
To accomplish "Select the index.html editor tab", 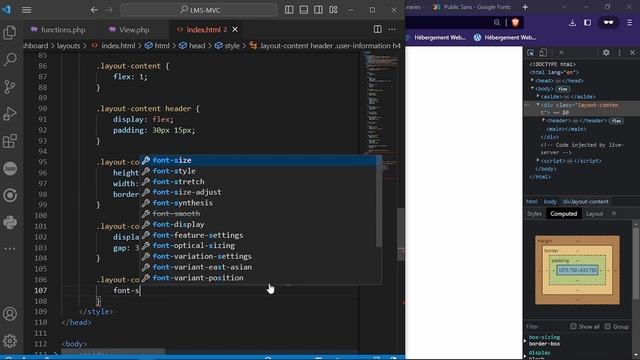I will coord(203,29).
